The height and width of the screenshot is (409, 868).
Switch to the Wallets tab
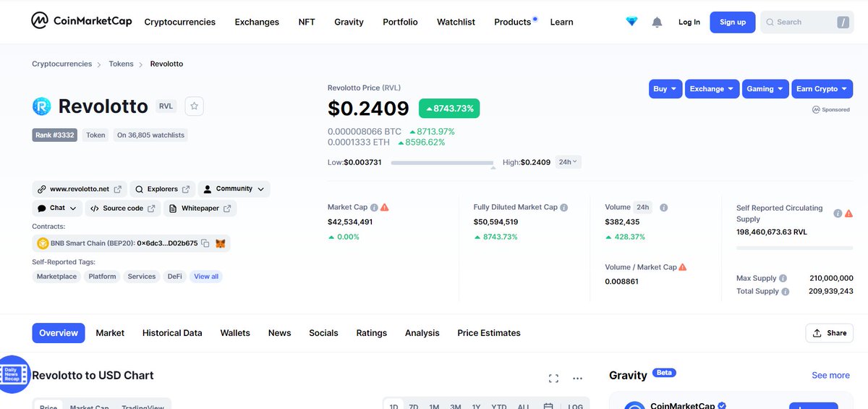[x=235, y=333]
